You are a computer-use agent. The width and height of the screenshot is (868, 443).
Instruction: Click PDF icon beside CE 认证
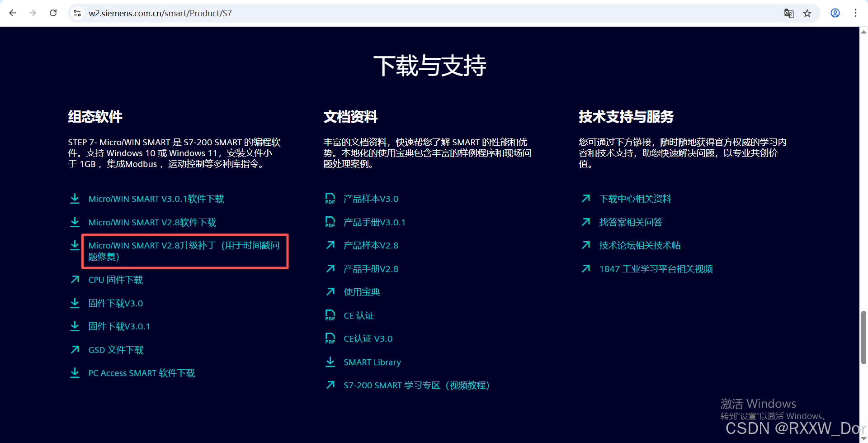330,315
